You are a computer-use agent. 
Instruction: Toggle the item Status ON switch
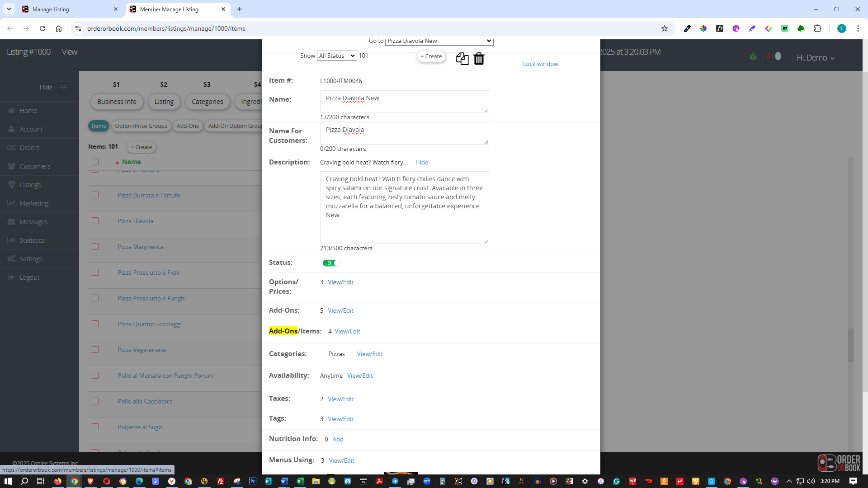click(x=331, y=263)
